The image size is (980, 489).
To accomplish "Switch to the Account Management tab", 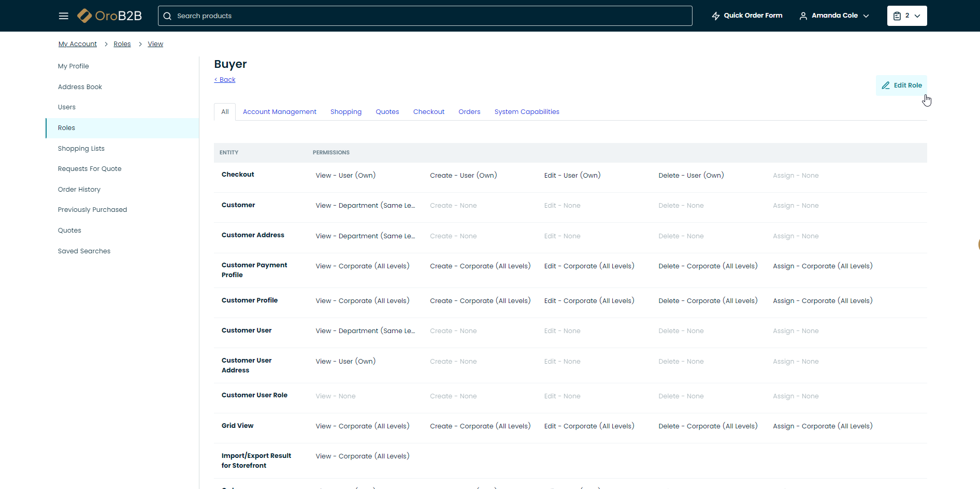I will pos(279,112).
